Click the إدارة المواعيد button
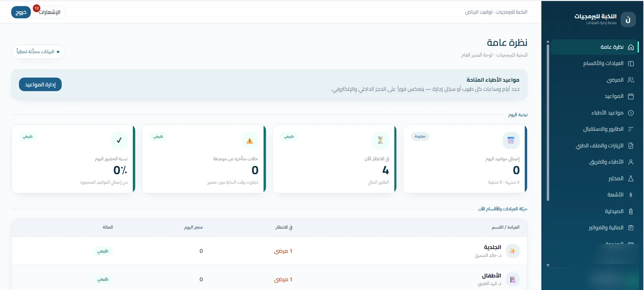Screen dimensions: 644x290 (40, 85)
